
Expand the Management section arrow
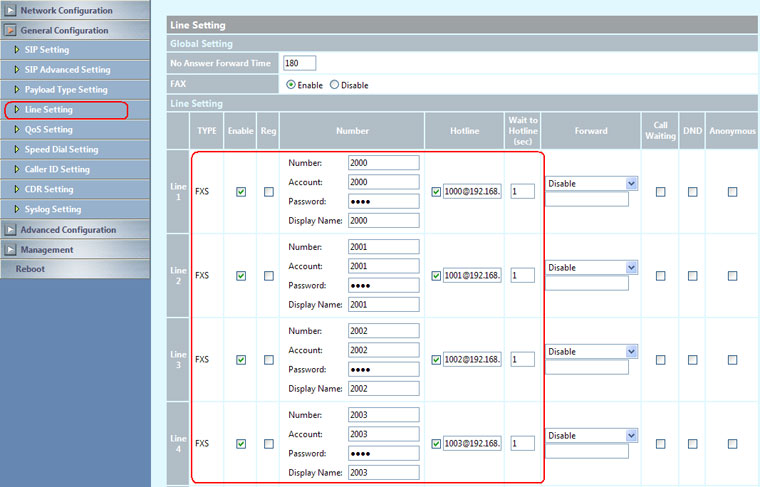(10, 250)
